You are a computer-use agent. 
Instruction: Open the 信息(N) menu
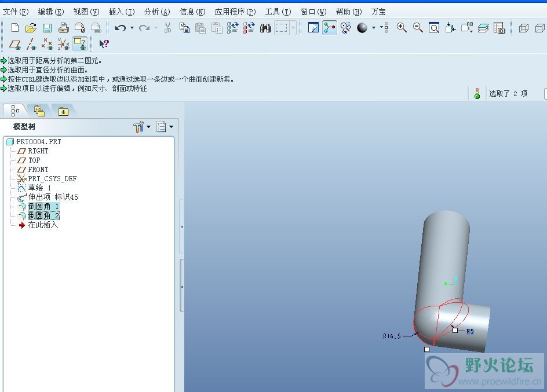pyautogui.click(x=192, y=12)
